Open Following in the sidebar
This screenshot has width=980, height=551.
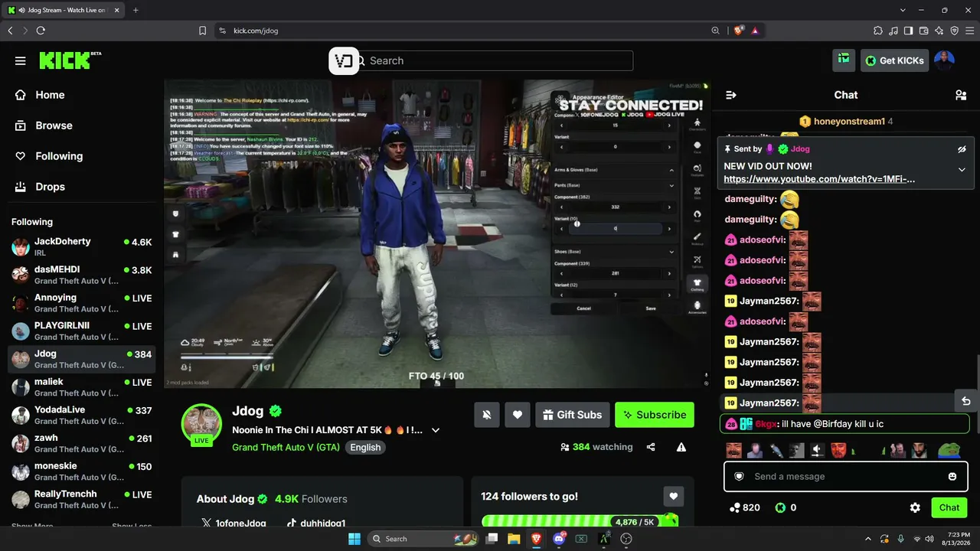(59, 156)
